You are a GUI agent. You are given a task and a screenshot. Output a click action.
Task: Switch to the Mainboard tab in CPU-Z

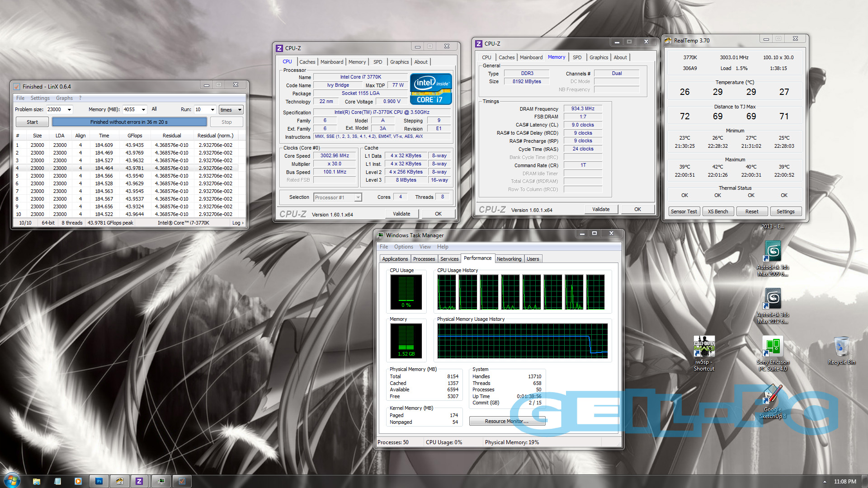click(x=331, y=62)
